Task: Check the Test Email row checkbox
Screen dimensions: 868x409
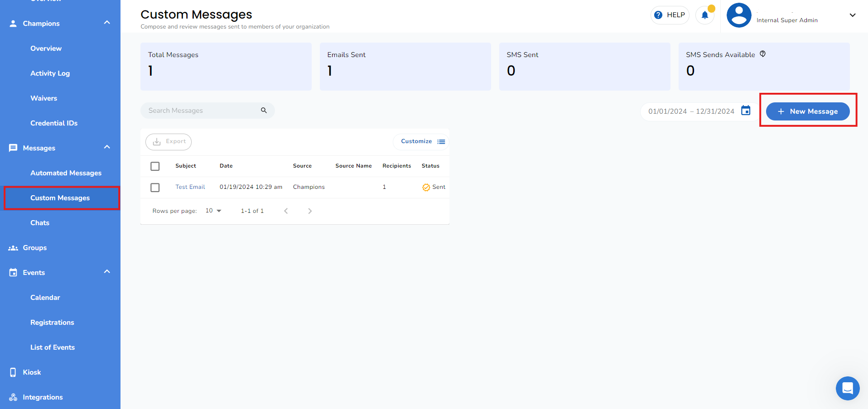Action: (x=155, y=188)
